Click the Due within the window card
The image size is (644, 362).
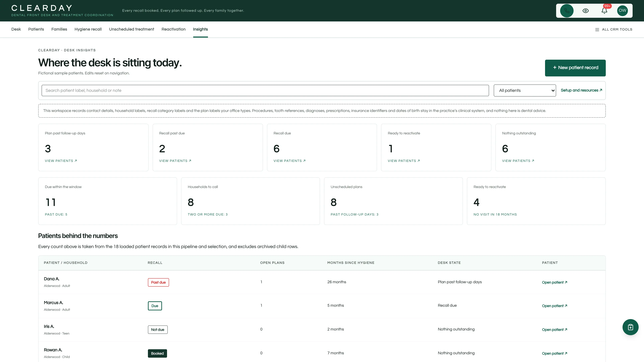pyautogui.click(x=108, y=201)
